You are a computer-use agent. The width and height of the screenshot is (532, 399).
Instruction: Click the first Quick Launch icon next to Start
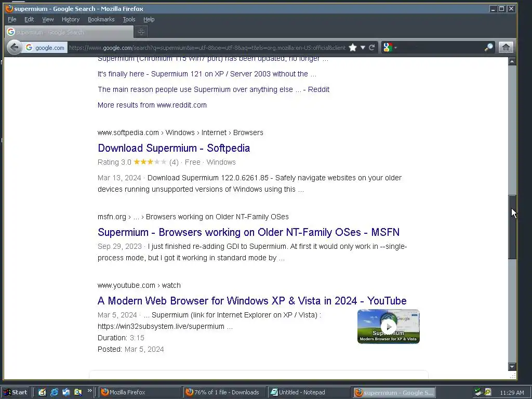[x=42, y=392]
